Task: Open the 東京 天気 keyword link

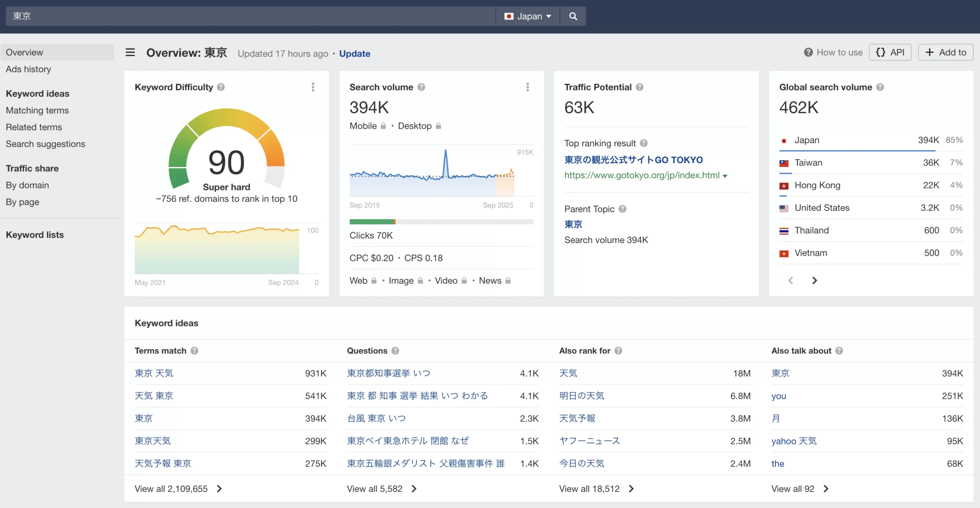Action: (x=154, y=374)
